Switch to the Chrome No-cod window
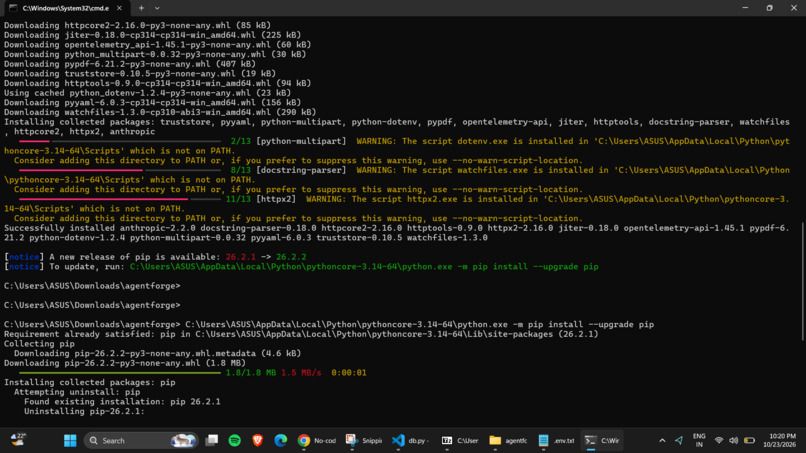 (317, 440)
